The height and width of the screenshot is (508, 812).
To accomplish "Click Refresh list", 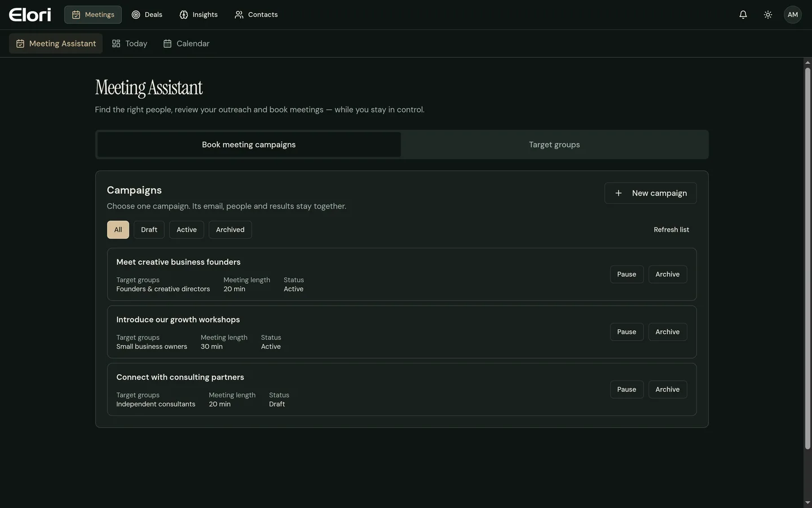I will click(671, 230).
